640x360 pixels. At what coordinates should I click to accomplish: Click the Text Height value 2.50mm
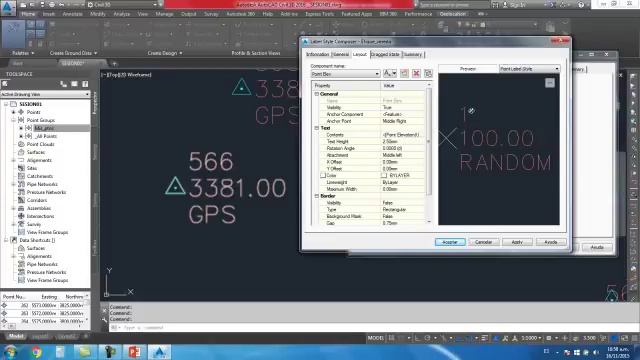pyautogui.click(x=403, y=142)
